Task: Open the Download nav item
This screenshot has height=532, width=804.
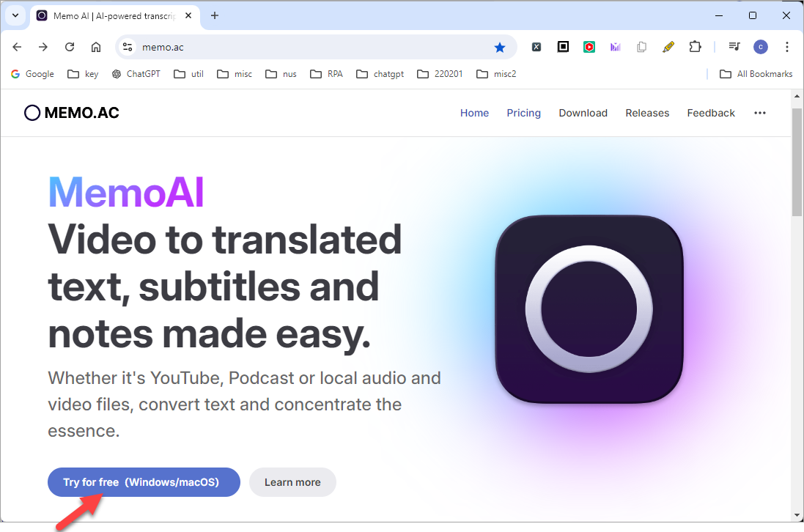Action: [x=583, y=113]
